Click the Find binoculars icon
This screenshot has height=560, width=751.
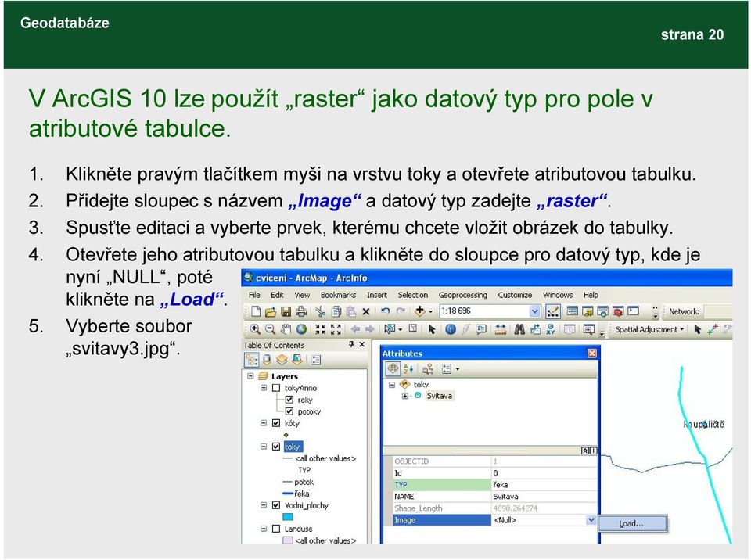[x=519, y=329]
